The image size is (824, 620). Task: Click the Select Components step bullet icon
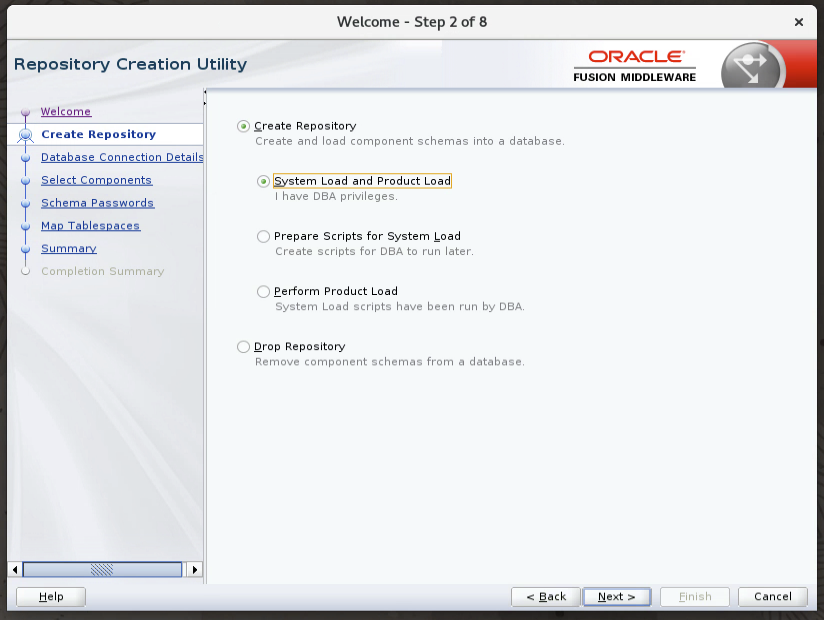tap(25, 181)
